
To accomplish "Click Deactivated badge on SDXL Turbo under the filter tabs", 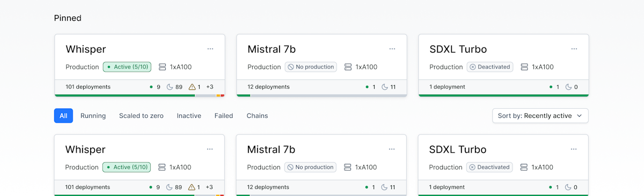I will 489,167.
